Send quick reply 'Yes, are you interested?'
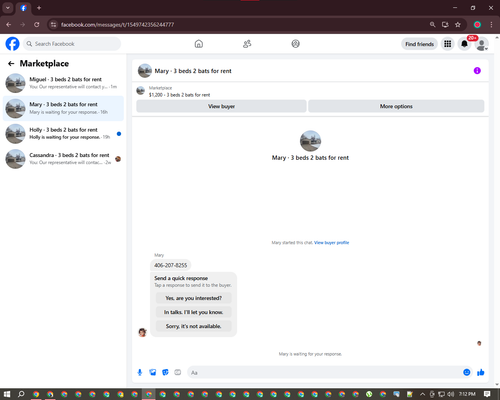The image size is (500, 400). click(x=193, y=298)
